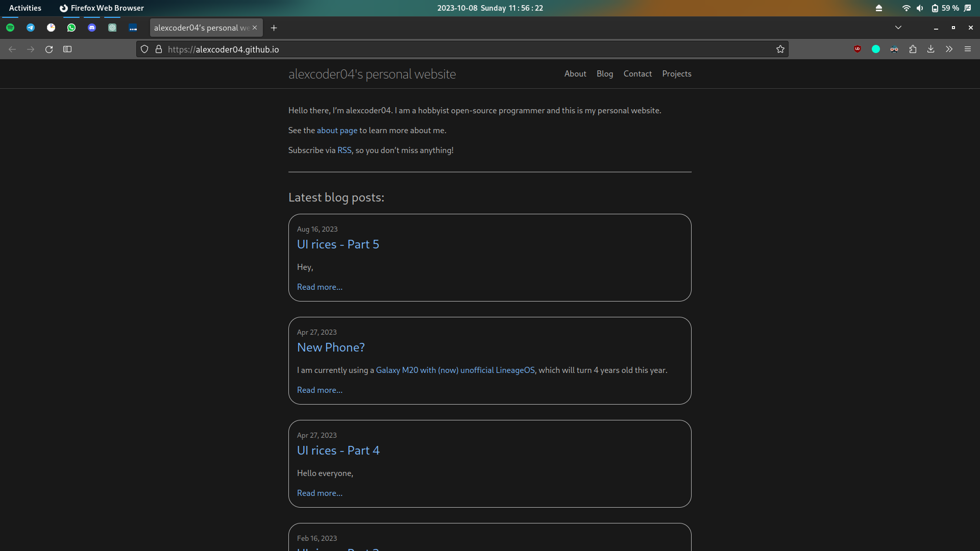
Task: Click the uBlock Origin icon in toolbar
Action: [x=857, y=49]
